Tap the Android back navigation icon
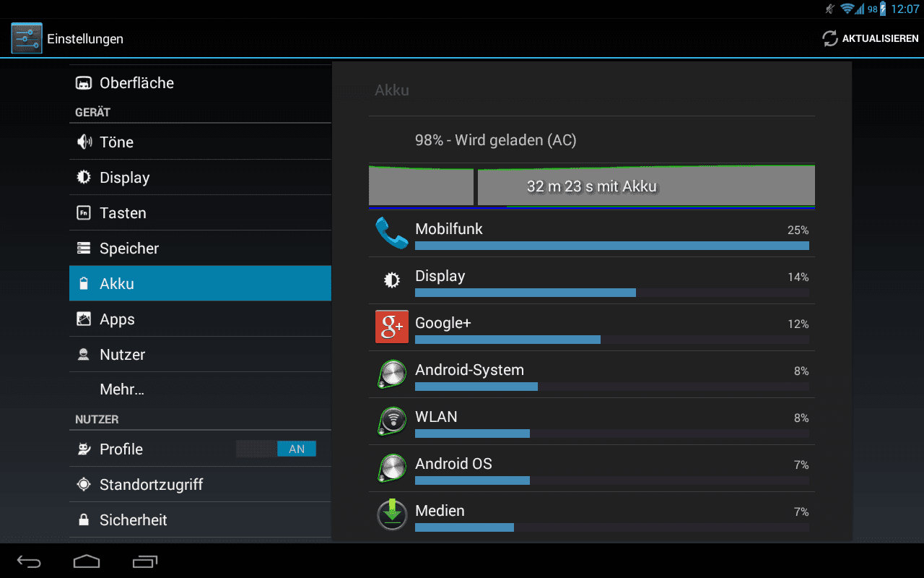This screenshot has width=924, height=578. pos(30,561)
